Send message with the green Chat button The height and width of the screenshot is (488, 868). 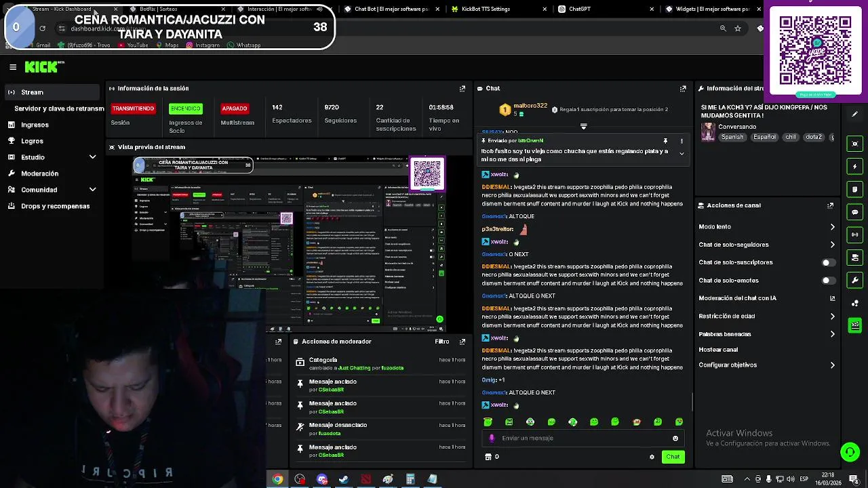[x=673, y=457]
